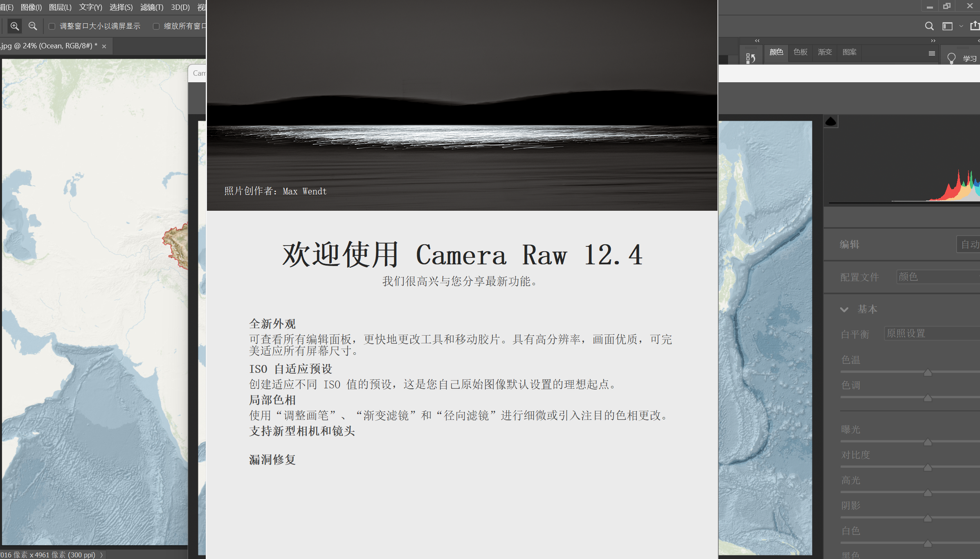
Task: Click the 支持新型相机和镜头 heading
Action: [x=302, y=431]
